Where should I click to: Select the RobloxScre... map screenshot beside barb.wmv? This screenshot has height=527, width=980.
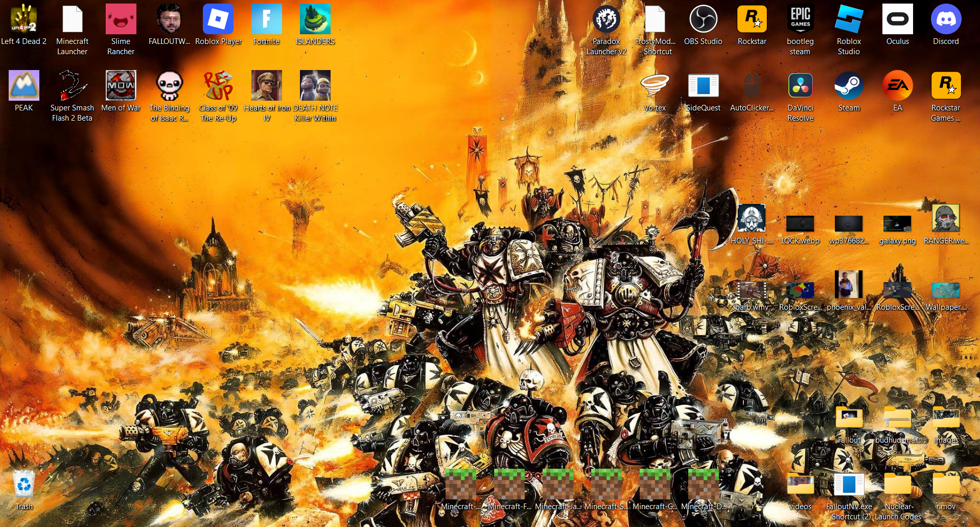(800, 290)
